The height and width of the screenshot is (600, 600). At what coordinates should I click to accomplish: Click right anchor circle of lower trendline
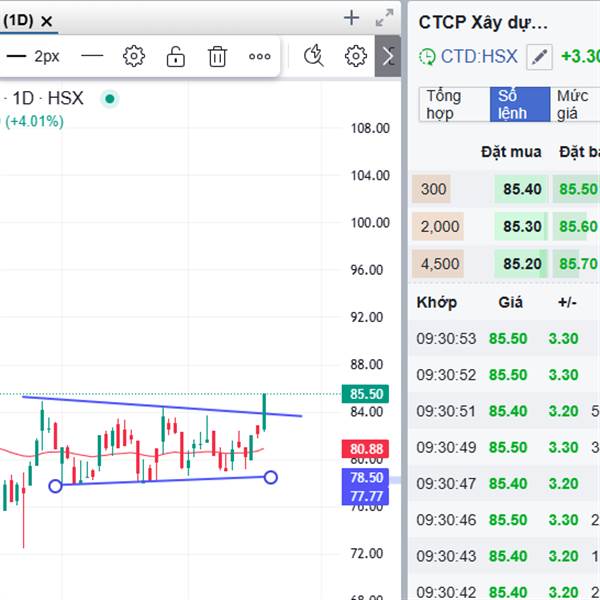click(x=271, y=478)
